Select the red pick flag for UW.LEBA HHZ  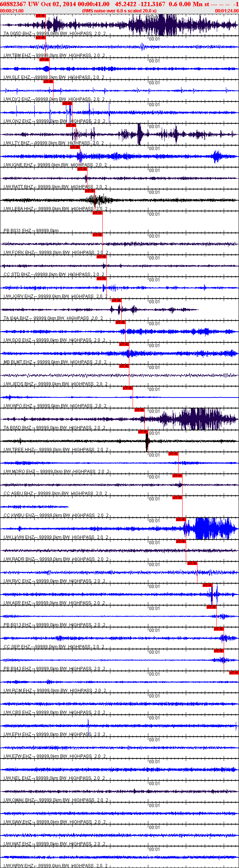[x=90, y=191]
